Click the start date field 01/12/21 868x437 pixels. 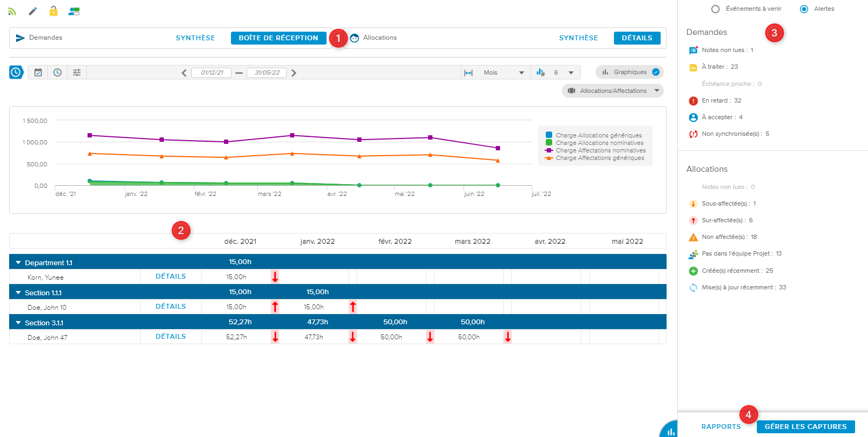pyautogui.click(x=212, y=72)
